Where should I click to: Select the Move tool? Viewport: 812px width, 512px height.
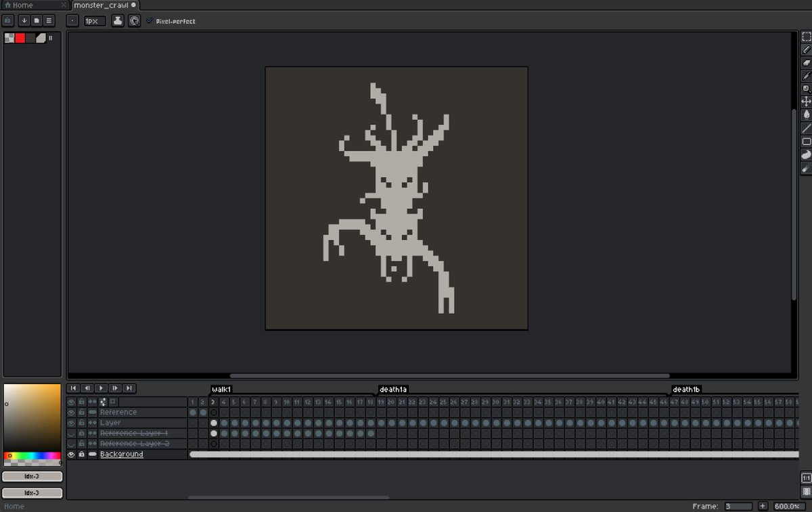coord(806,101)
